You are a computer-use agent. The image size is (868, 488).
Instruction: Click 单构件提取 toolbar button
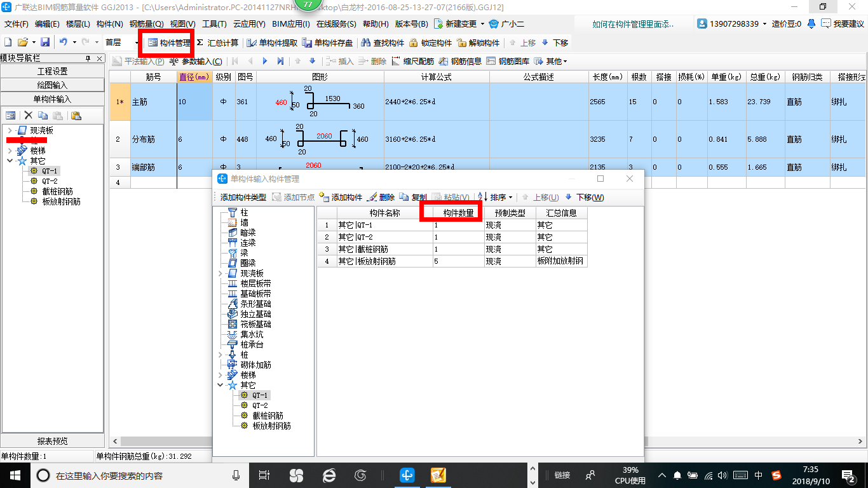coord(271,43)
